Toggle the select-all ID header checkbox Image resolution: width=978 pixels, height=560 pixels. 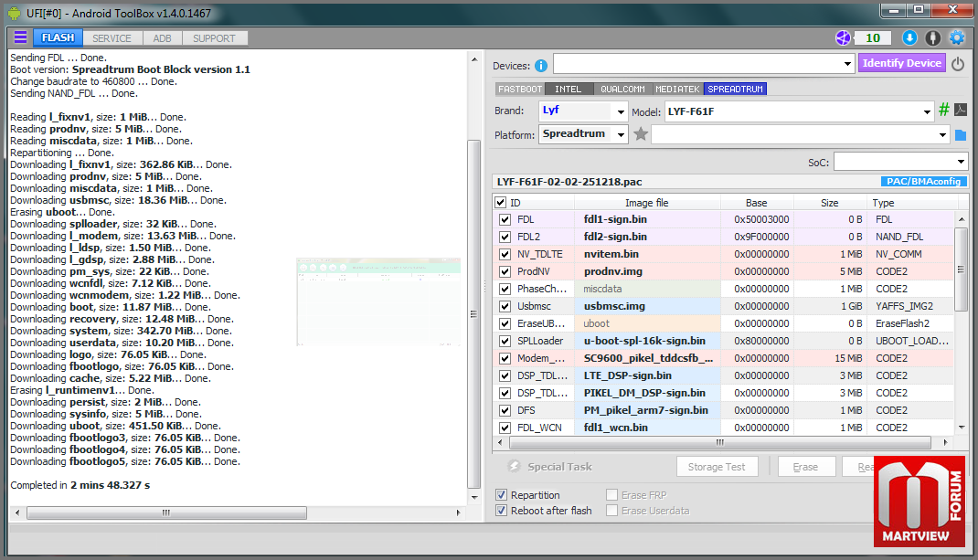pos(500,202)
